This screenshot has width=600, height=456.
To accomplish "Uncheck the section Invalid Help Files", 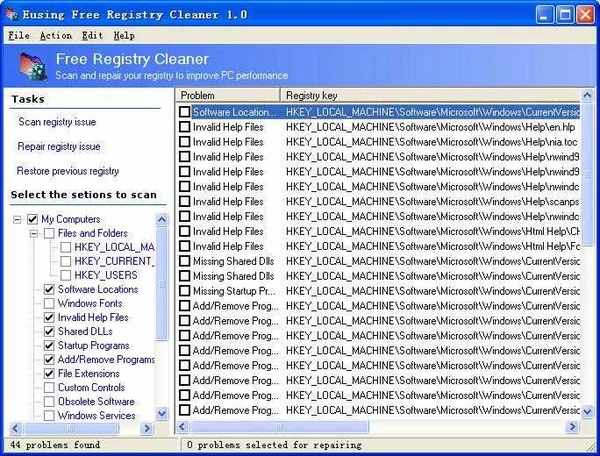I will click(x=49, y=318).
